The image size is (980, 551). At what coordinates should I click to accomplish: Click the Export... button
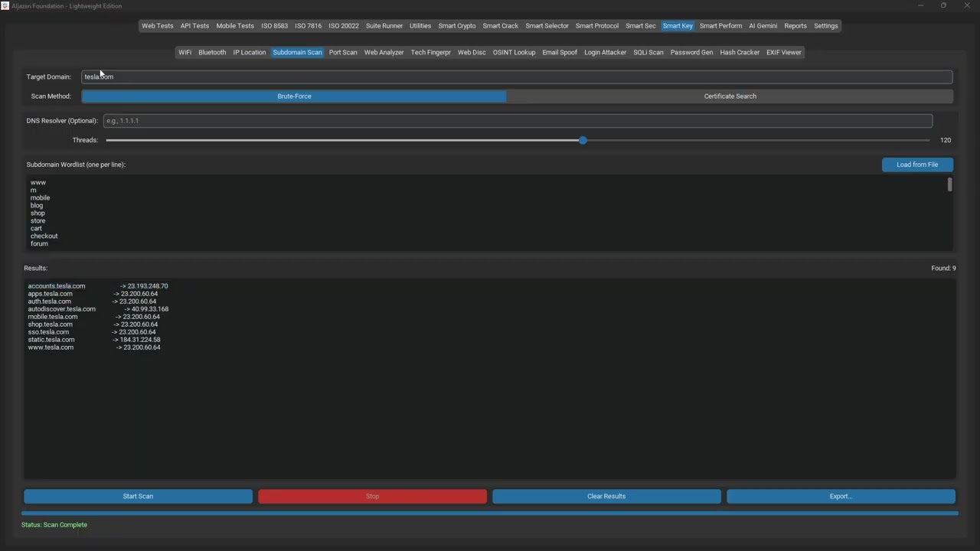841,497
